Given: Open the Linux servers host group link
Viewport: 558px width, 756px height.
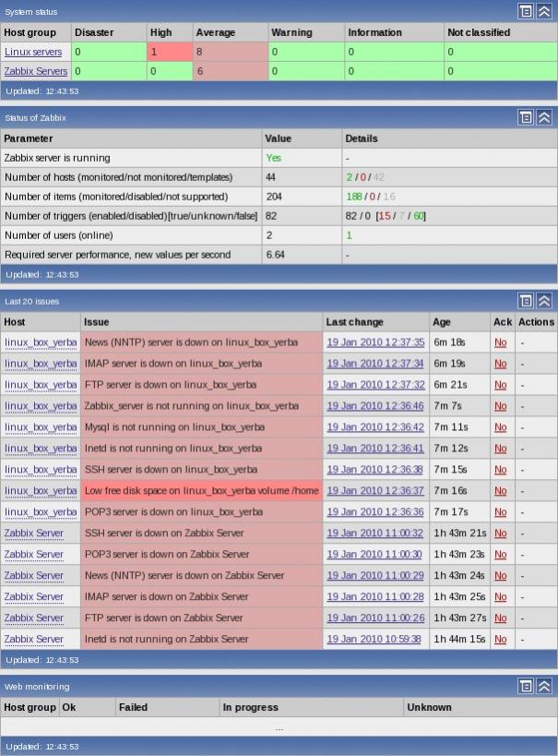Looking at the screenshot, I should 33,52.
